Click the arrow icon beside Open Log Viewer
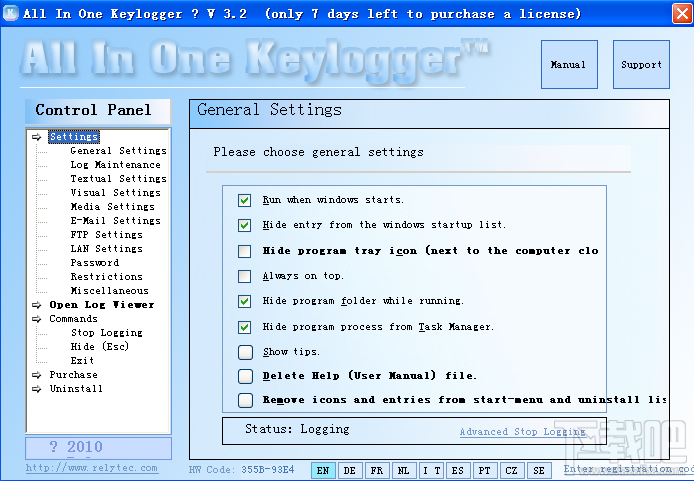Image resolution: width=694 pixels, height=481 pixels. (37, 305)
